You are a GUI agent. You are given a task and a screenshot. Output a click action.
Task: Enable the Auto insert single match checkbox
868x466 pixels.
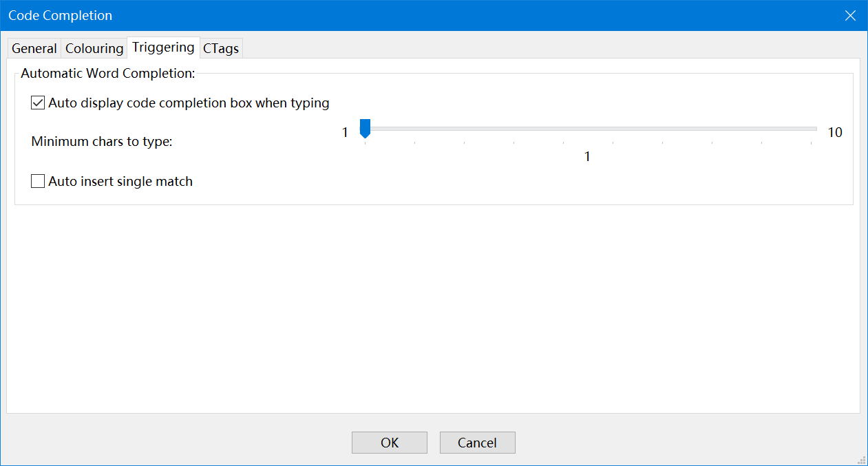click(x=38, y=182)
